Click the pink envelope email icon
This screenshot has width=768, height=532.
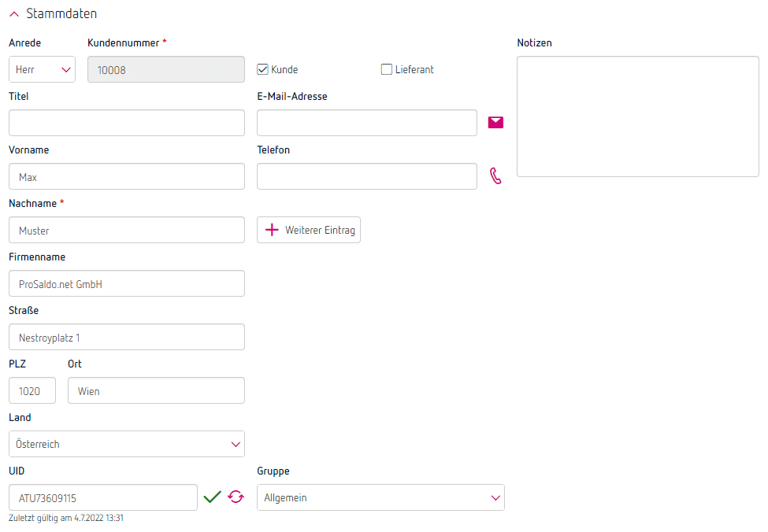(495, 122)
